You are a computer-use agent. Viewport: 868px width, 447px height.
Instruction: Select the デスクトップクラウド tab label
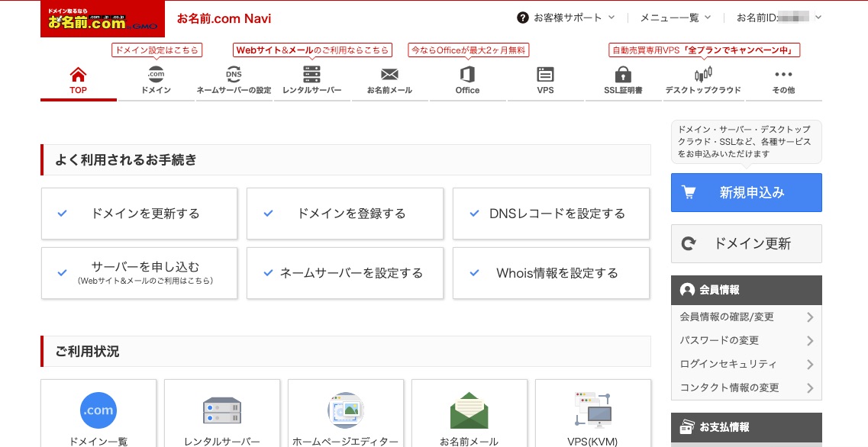pos(703,90)
